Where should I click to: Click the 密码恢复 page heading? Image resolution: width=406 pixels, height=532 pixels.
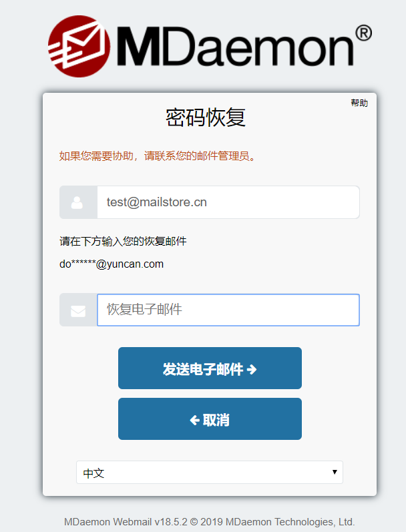tap(206, 117)
